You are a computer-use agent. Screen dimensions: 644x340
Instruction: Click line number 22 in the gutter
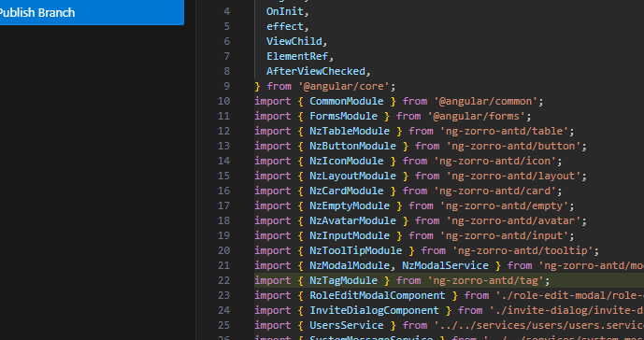[223, 280]
